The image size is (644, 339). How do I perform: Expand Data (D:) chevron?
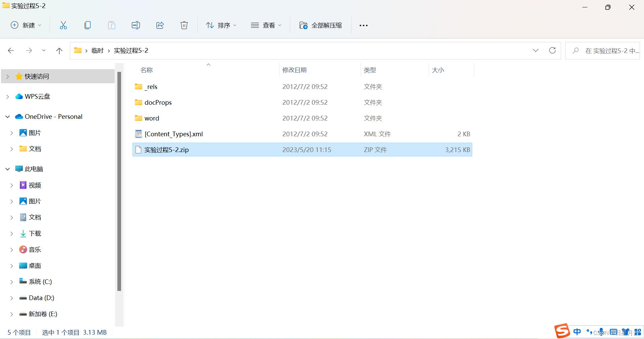(12, 298)
